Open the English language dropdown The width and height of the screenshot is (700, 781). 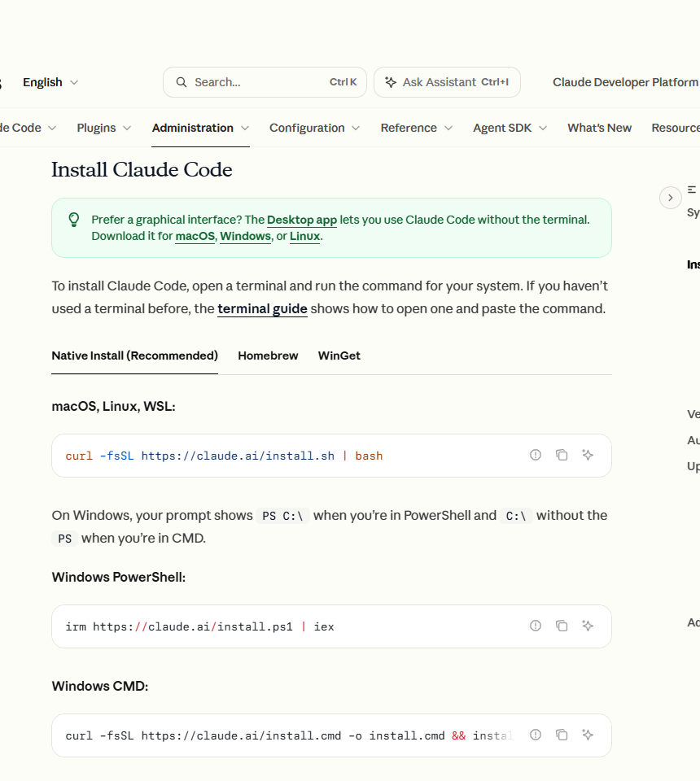(50, 82)
